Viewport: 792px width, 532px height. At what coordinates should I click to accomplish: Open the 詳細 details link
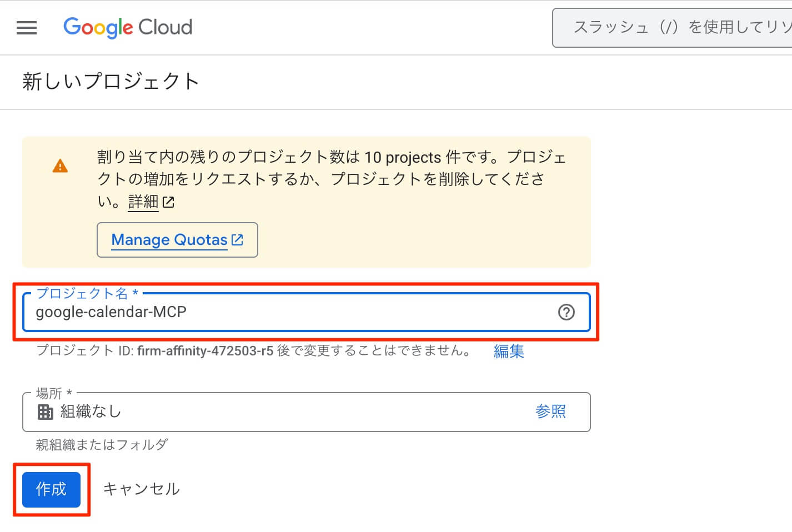click(143, 202)
